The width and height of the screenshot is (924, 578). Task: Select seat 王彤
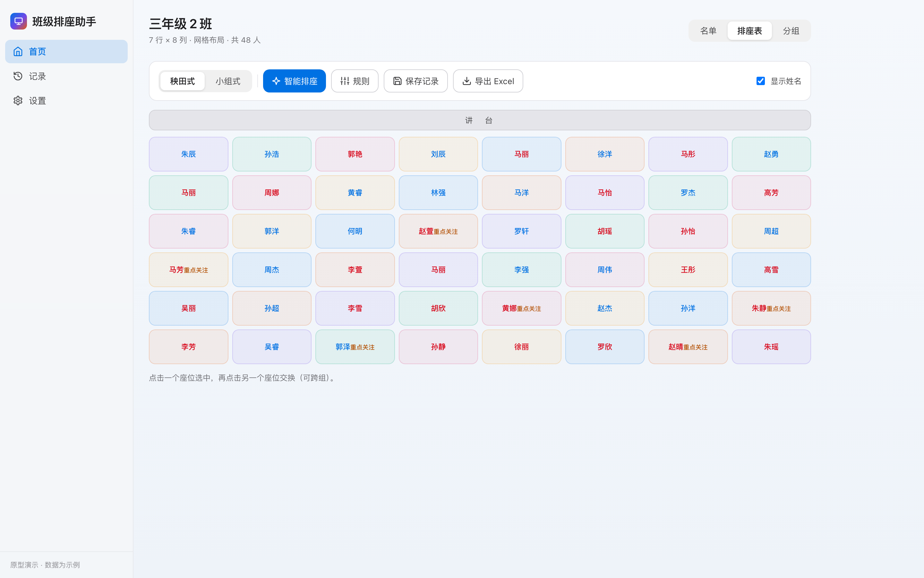click(688, 270)
